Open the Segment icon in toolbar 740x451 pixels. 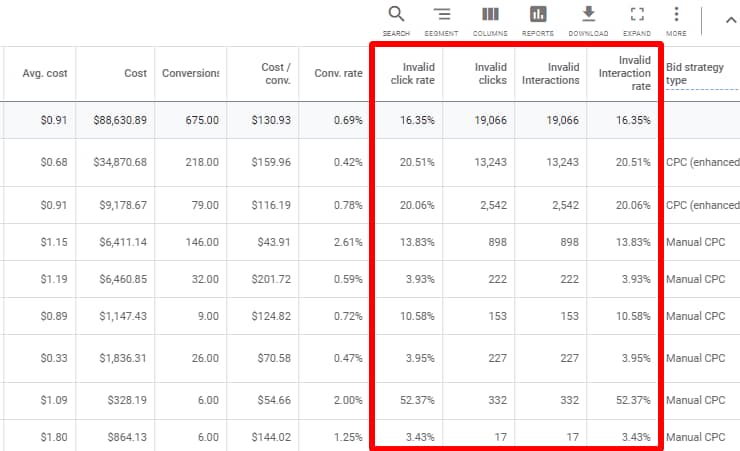coord(442,15)
